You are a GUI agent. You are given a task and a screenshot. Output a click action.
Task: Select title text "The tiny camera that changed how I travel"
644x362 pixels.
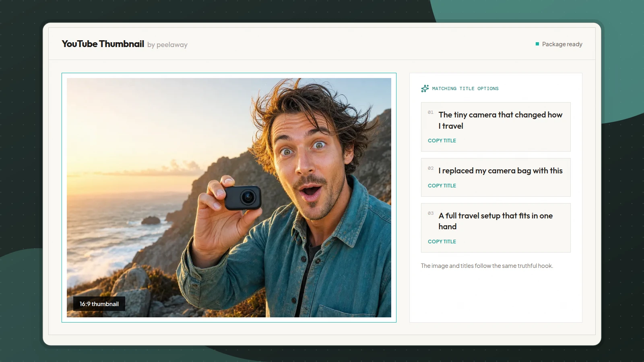pyautogui.click(x=500, y=120)
